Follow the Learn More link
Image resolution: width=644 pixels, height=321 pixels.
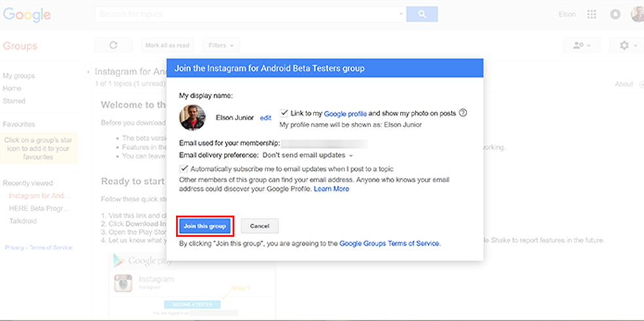pos(331,189)
